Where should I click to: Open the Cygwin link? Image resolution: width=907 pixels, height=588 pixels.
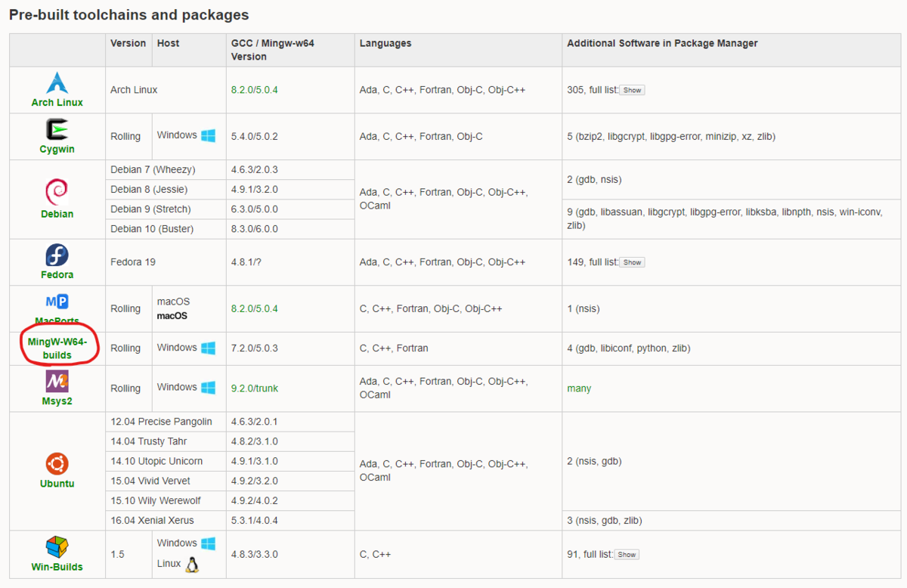click(57, 149)
